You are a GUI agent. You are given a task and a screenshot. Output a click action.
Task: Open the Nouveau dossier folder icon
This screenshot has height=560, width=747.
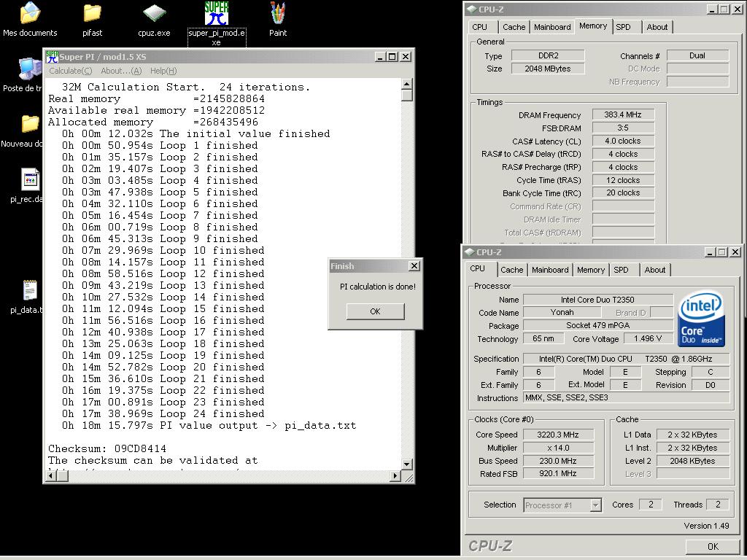29,124
